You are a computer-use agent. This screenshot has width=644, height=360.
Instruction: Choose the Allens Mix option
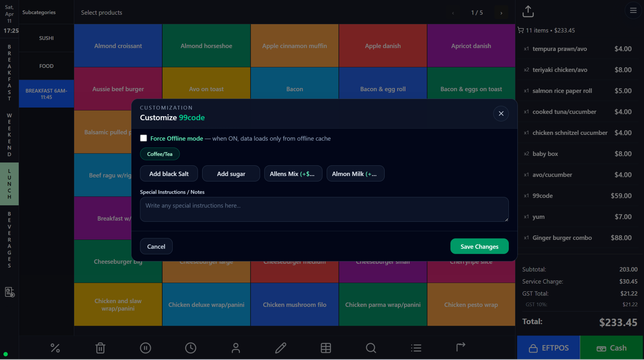(x=293, y=174)
